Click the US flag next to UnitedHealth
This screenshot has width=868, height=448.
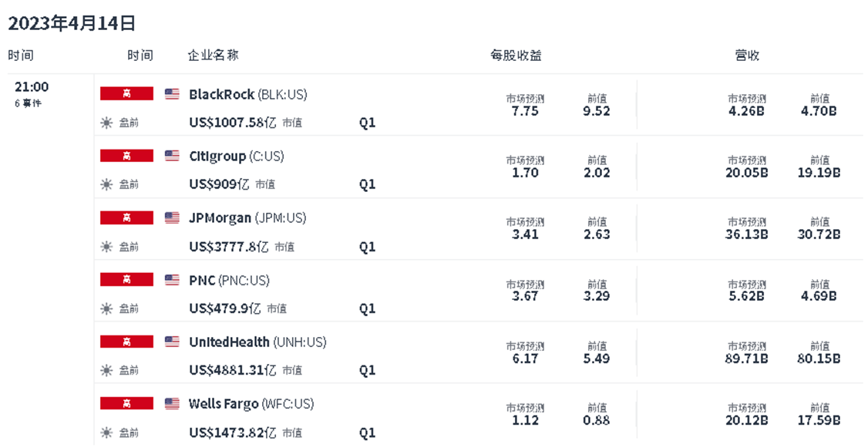[172, 342]
